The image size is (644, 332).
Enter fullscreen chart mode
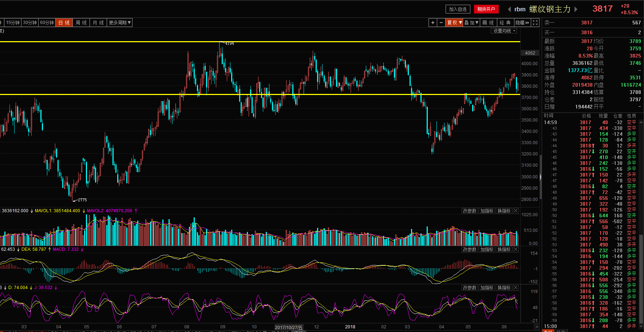535,23
